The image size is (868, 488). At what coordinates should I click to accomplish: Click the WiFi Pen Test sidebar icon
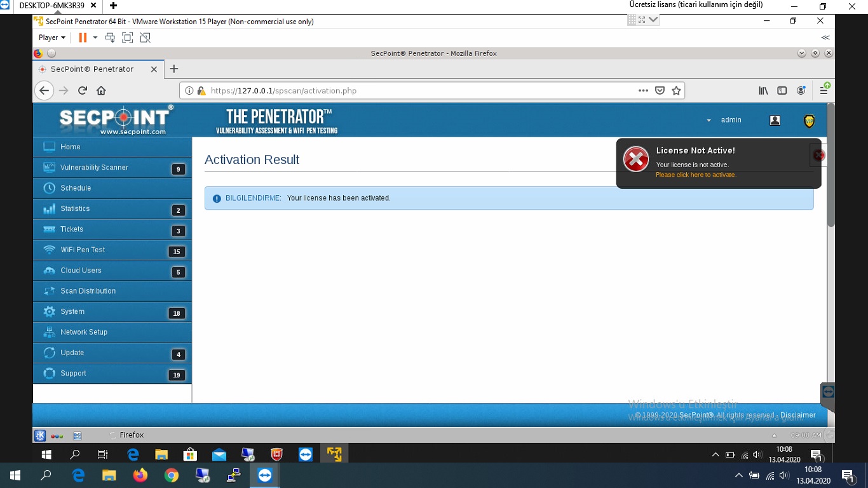click(x=49, y=250)
